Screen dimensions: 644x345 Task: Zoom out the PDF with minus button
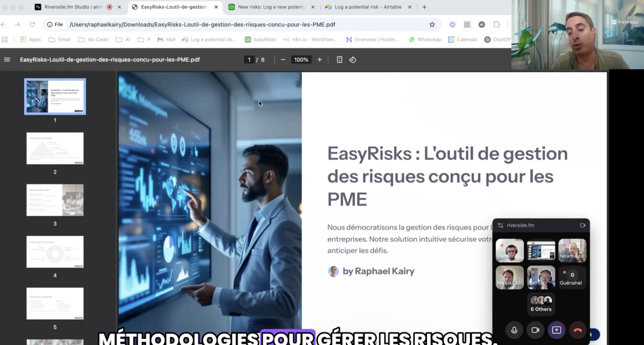point(283,60)
